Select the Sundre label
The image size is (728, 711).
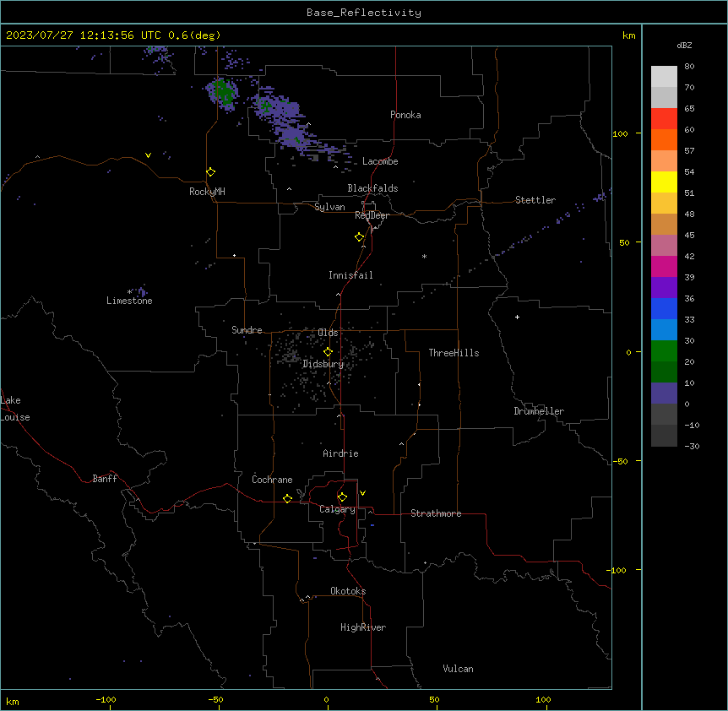pos(247,330)
